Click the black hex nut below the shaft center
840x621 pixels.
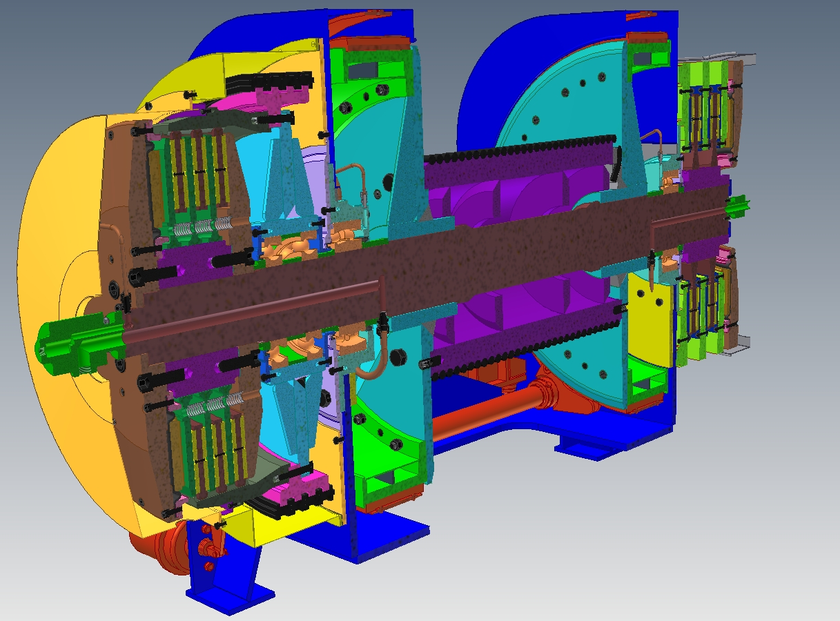click(x=398, y=357)
